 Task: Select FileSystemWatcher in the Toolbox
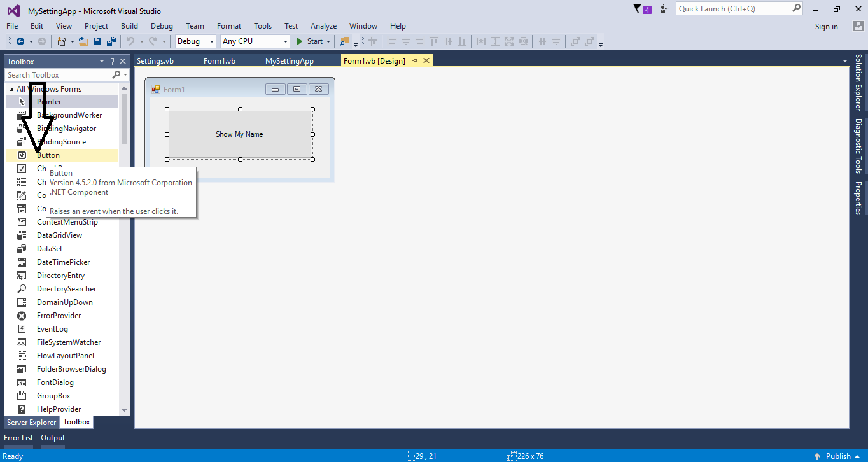point(62,342)
